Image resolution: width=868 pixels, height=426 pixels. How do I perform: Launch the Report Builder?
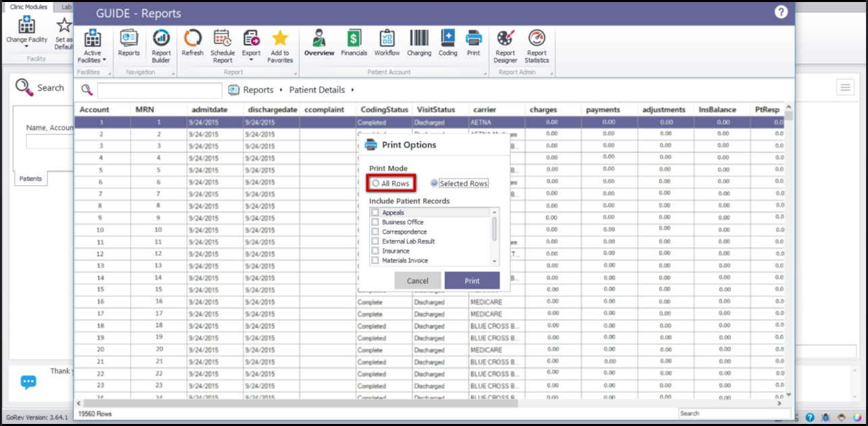coord(161,46)
